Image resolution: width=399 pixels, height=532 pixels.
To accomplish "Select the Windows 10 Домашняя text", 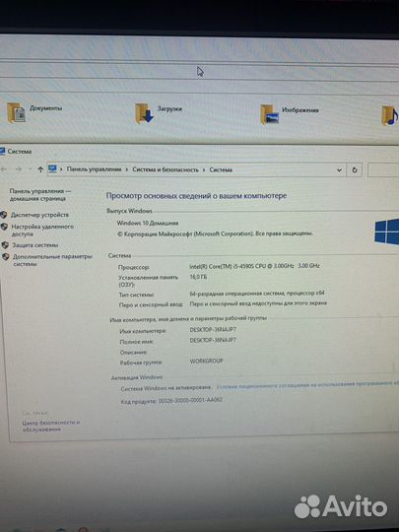I will 148,223.
